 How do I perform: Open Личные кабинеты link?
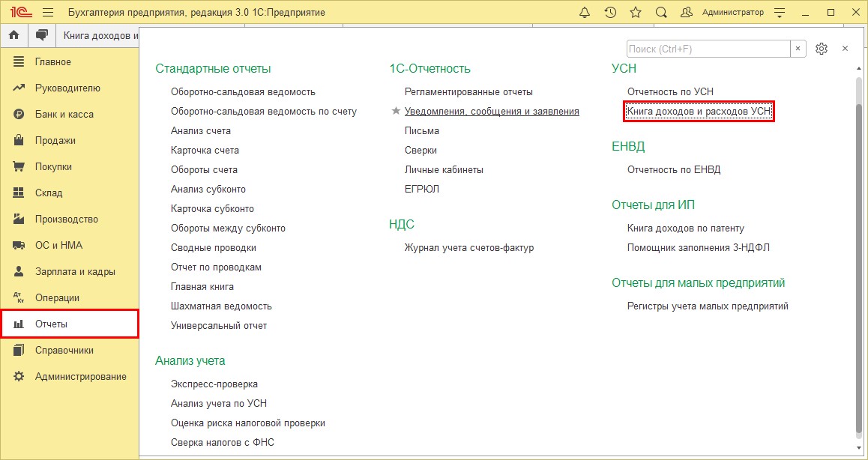(x=444, y=170)
